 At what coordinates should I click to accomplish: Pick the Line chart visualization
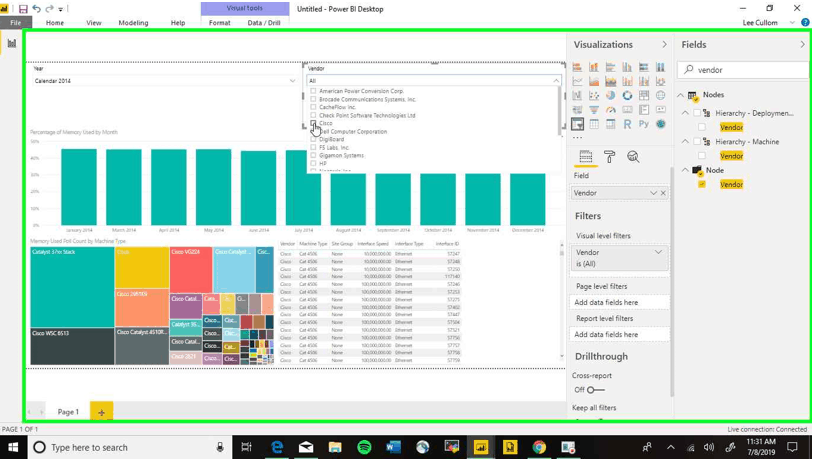pyautogui.click(x=577, y=81)
